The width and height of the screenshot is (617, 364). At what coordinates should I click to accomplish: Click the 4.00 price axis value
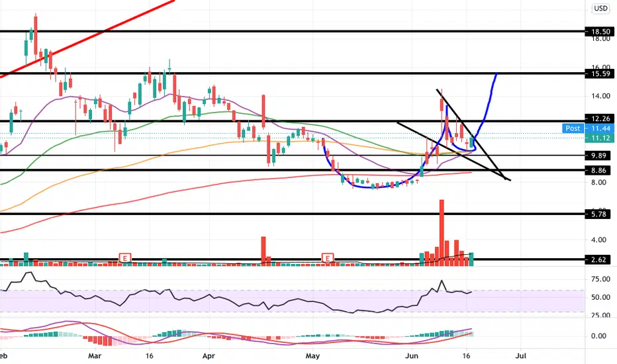pos(600,240)
